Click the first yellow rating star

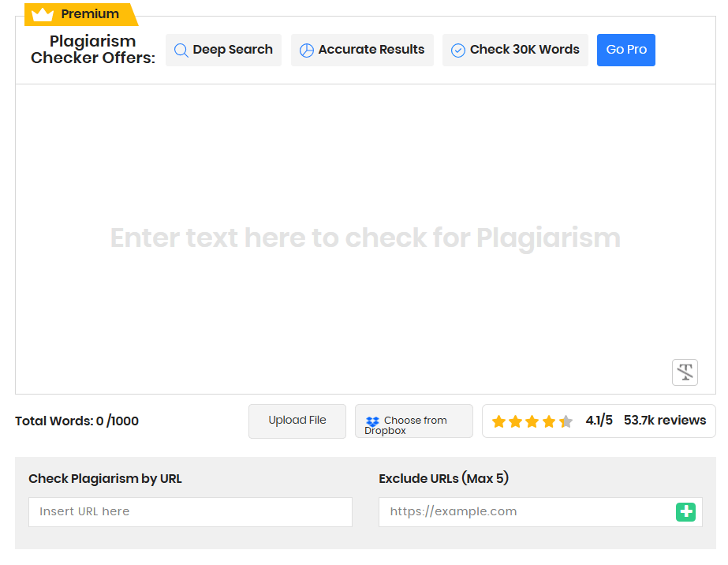click(x=498, y=421)
